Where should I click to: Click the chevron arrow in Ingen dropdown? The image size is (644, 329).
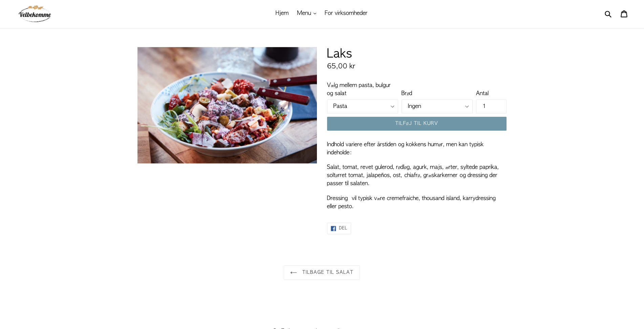(467, 107)
